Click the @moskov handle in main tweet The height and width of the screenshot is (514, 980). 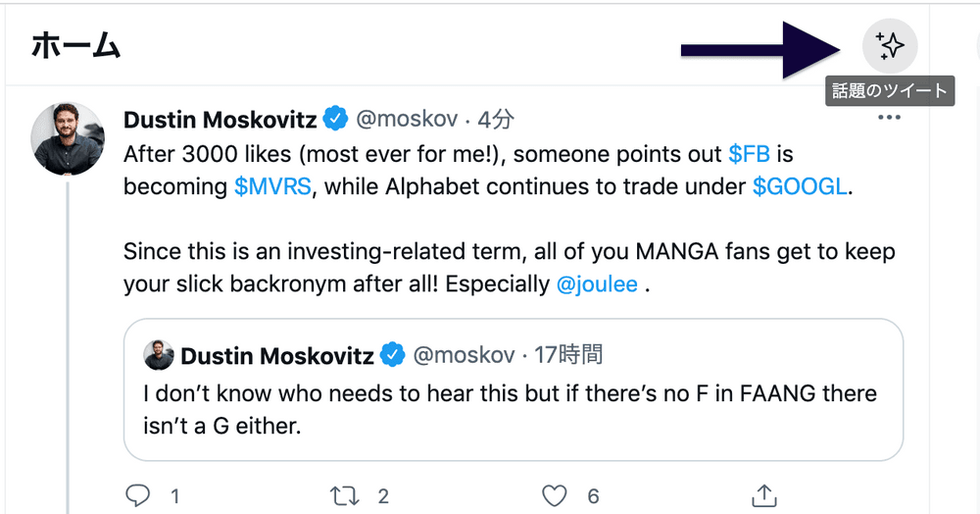406,120
